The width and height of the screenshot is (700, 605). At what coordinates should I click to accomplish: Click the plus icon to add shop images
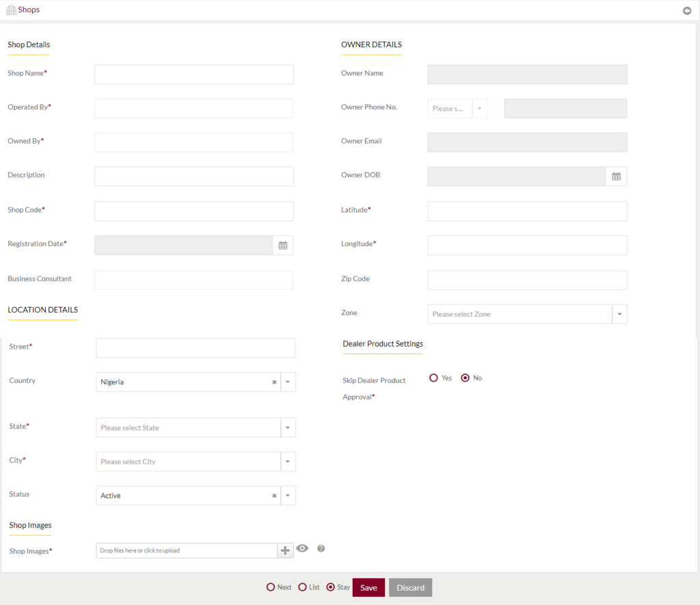click(x=285, y=550)
